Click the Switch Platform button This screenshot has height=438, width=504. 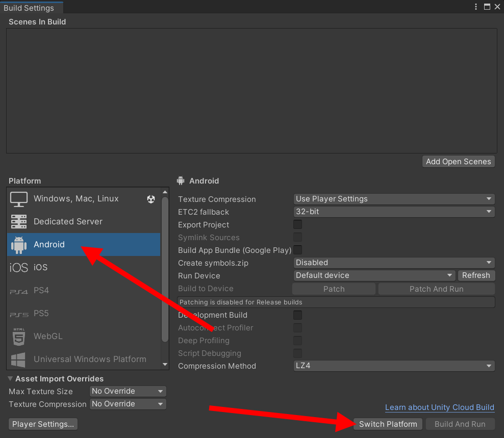pos(388,424)
